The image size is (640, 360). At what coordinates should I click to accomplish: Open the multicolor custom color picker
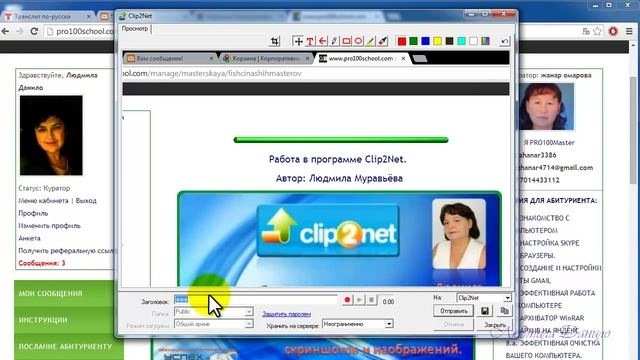pos(485,41)
